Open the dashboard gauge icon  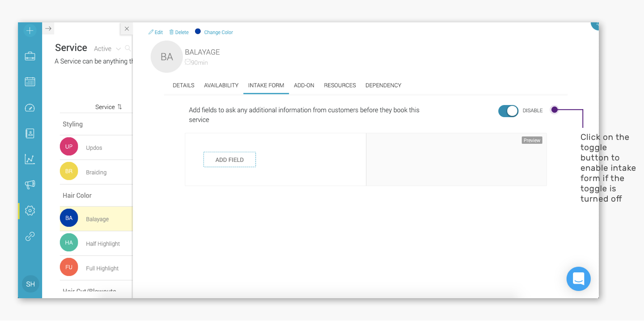30,108
